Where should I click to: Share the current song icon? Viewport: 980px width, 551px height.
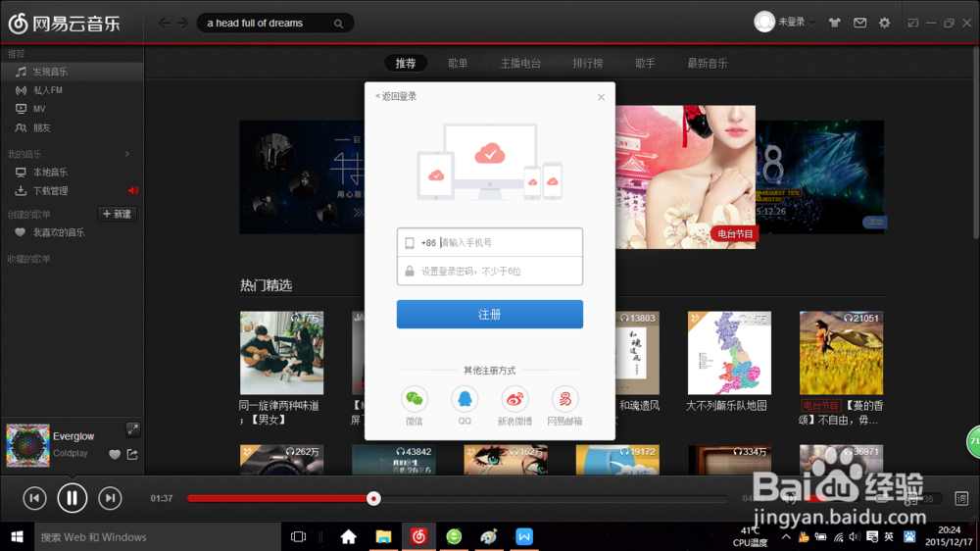click(132, 455)
